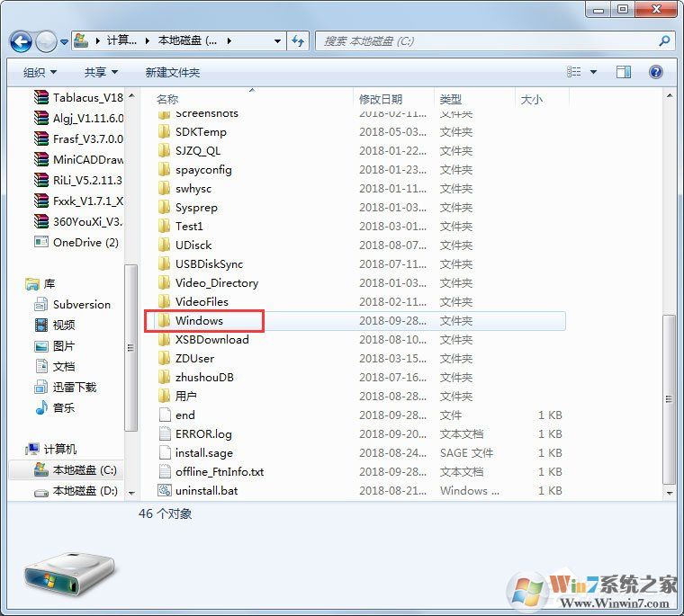Open 迅雷下载 library in sidebar
Screen dimensions: 684x616
click(x=66, y=387)
